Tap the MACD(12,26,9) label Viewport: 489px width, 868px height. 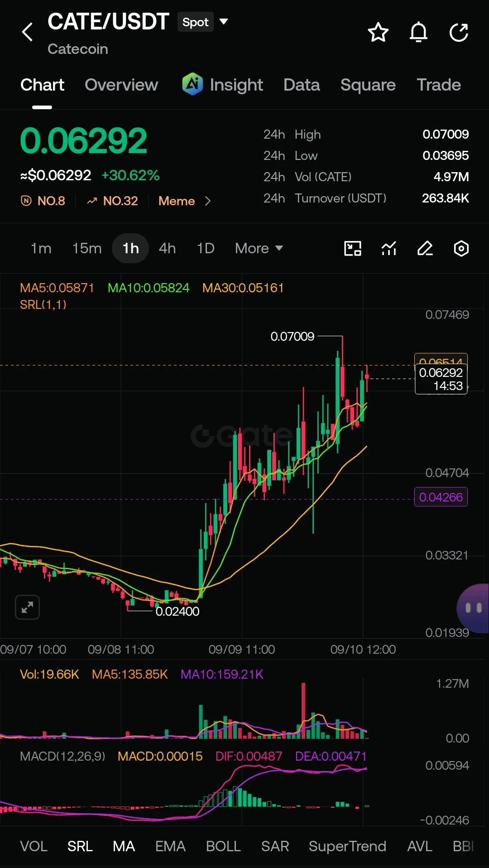[62, 756]
